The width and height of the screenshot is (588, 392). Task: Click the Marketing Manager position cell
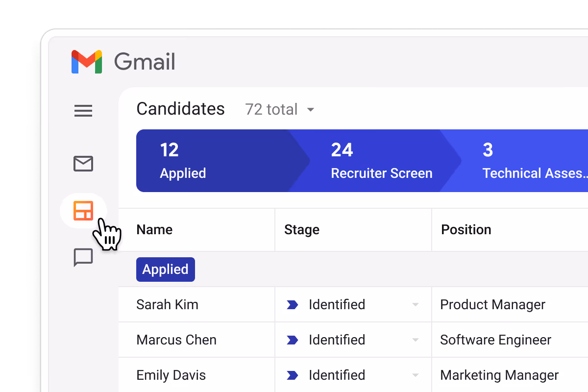point(510,375)
